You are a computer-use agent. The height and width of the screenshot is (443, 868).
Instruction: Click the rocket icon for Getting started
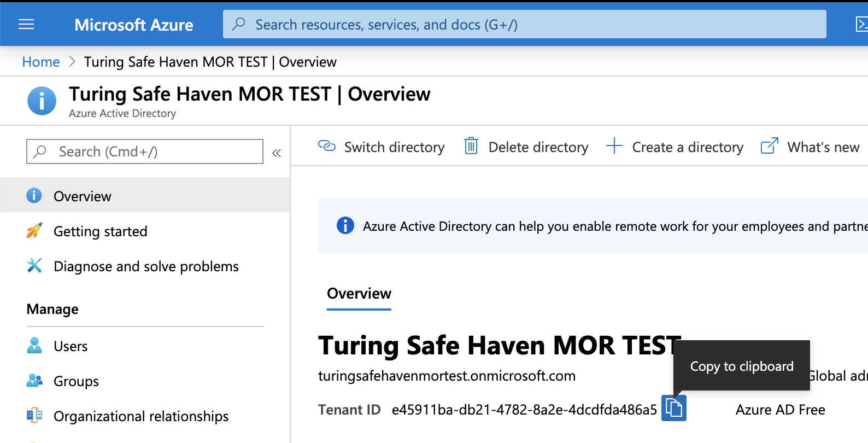34,231
